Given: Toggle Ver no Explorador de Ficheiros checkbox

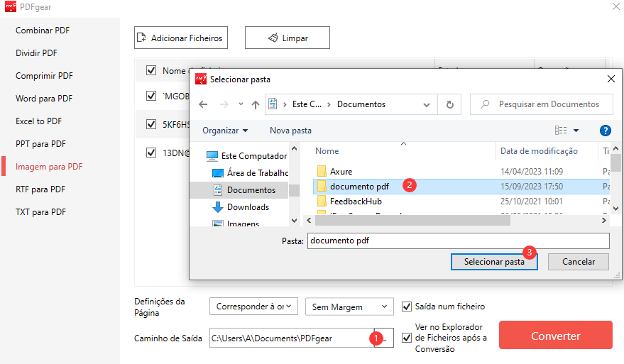Looking at the screenshot, I should [406, 338].
